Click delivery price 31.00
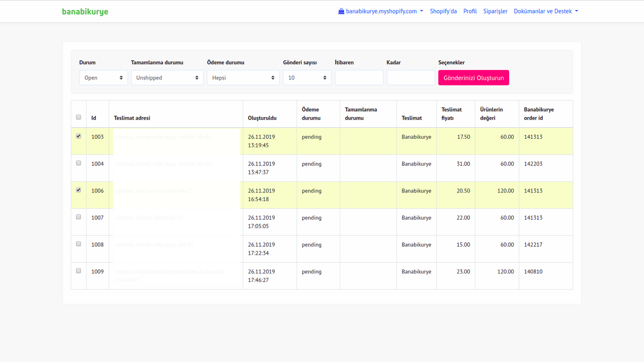 [x=463, y=164]
